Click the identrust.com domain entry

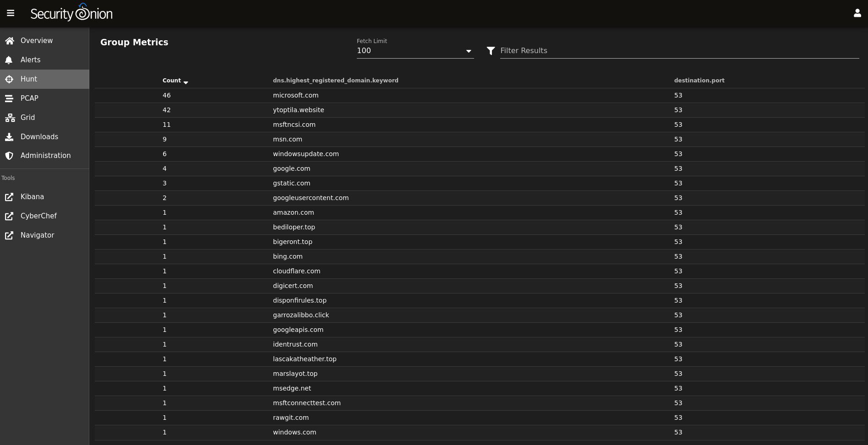tap(295, 344)
